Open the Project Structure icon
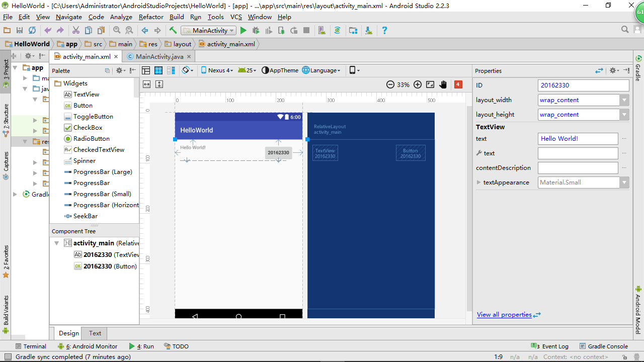Screen dimensions: 644x362 (353, 30)
